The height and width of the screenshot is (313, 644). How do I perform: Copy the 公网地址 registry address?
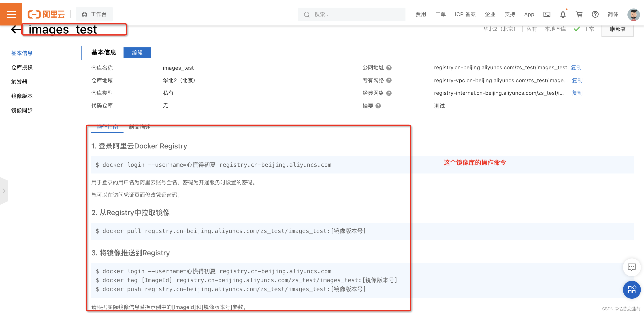coord(576,68)
